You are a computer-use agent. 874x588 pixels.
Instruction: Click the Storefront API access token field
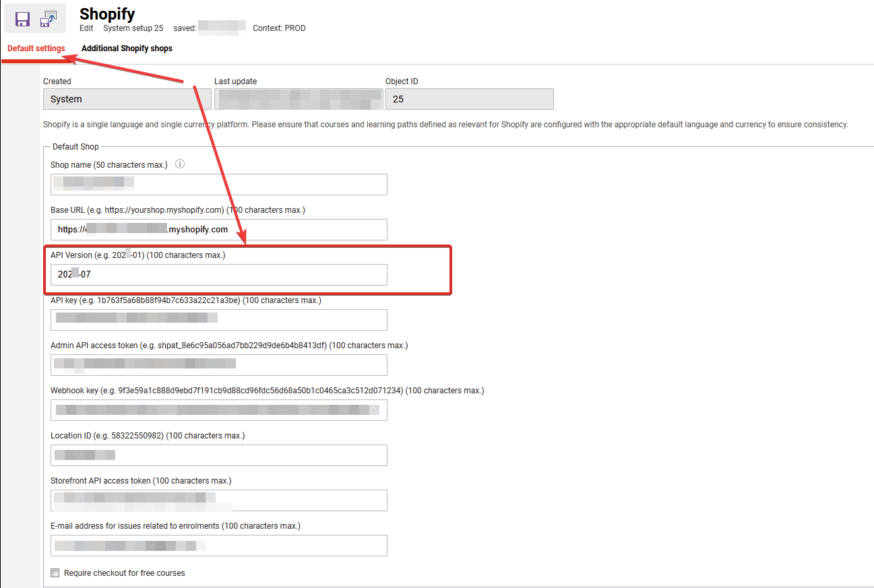coord(218,500)
